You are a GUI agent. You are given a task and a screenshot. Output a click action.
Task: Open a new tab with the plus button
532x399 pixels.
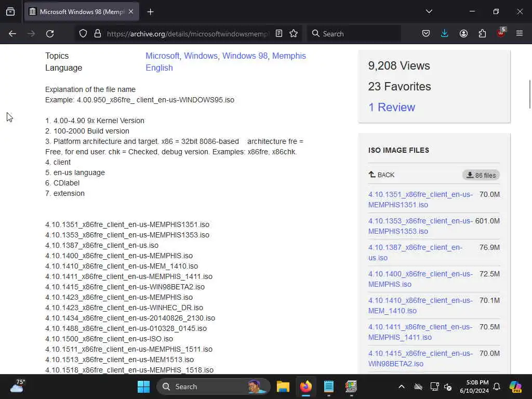(x=150, y=12)
